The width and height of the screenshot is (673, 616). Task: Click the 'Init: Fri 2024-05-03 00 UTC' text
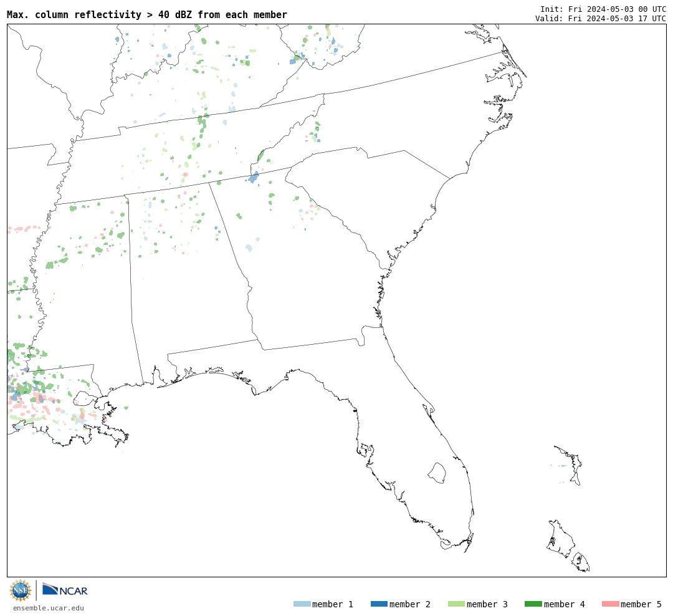click(603, 9)
